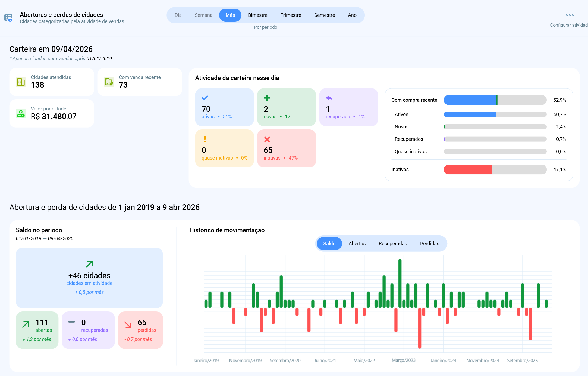Screen dimensions: 588x376
Task: Switch to the Bimestre tab
Action: [257, 15]
